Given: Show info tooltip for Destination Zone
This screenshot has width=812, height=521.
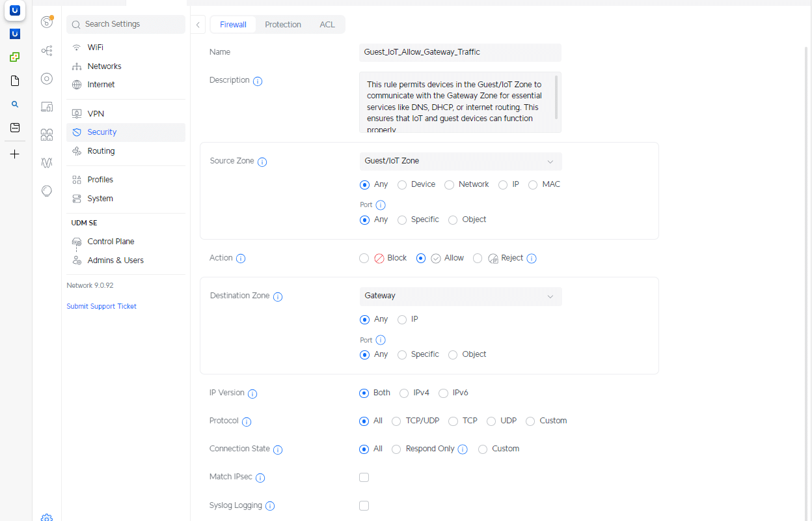Looking at the screenshot, I should [278, 297].
